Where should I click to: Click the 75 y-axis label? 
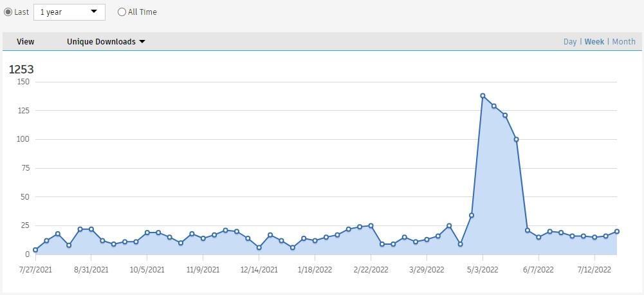pos(25,168)
